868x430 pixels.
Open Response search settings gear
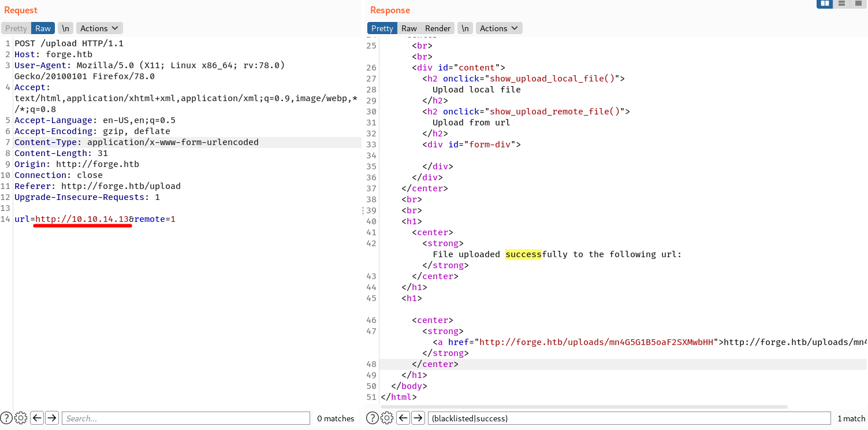tap(387, 418)
